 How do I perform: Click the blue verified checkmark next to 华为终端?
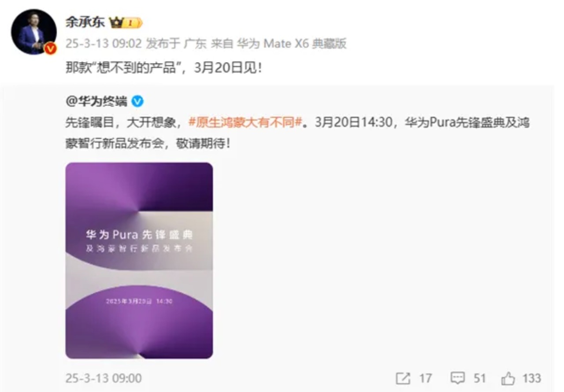pos(138,102)
